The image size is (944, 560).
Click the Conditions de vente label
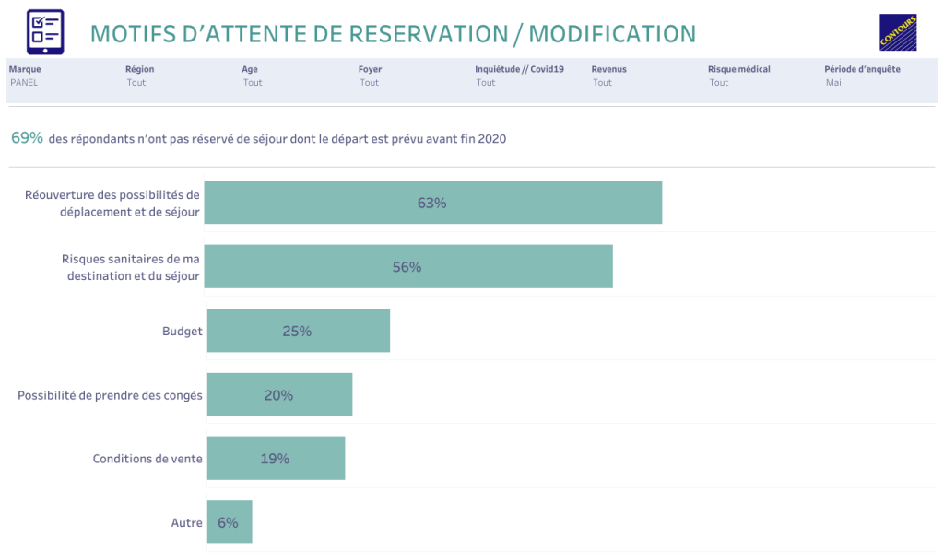pyautogui.click(x=147, y=459)
